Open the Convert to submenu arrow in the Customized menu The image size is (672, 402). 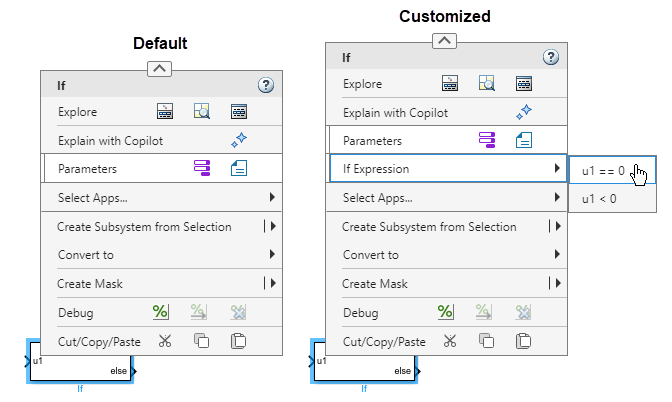coord(557,255)
